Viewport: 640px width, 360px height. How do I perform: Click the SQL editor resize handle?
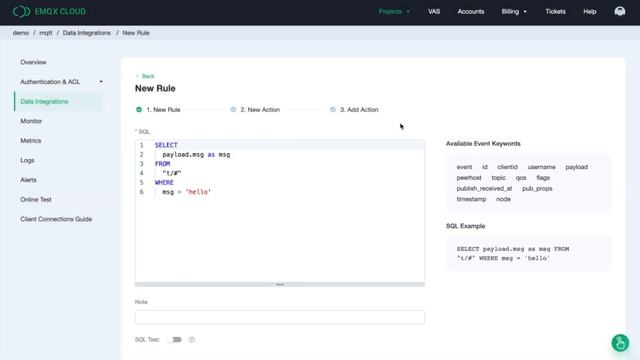pos(280,284)
